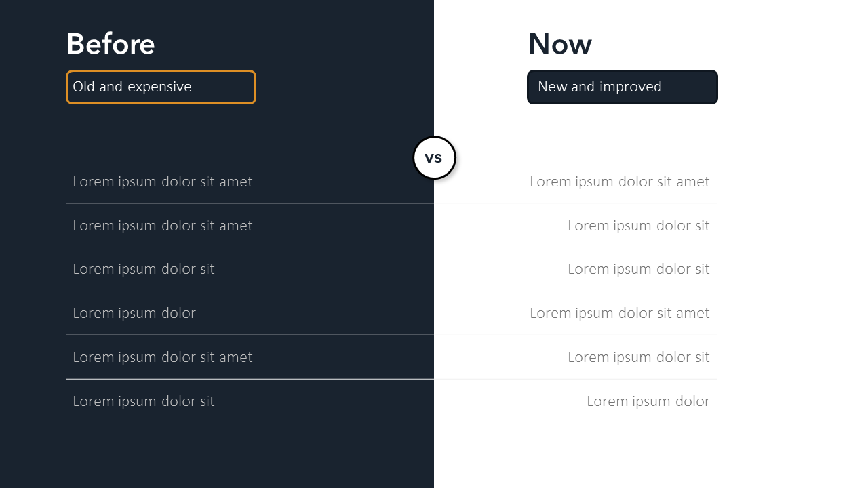Click the last row under Before
The image size is (868, 488).
(144, 401)
